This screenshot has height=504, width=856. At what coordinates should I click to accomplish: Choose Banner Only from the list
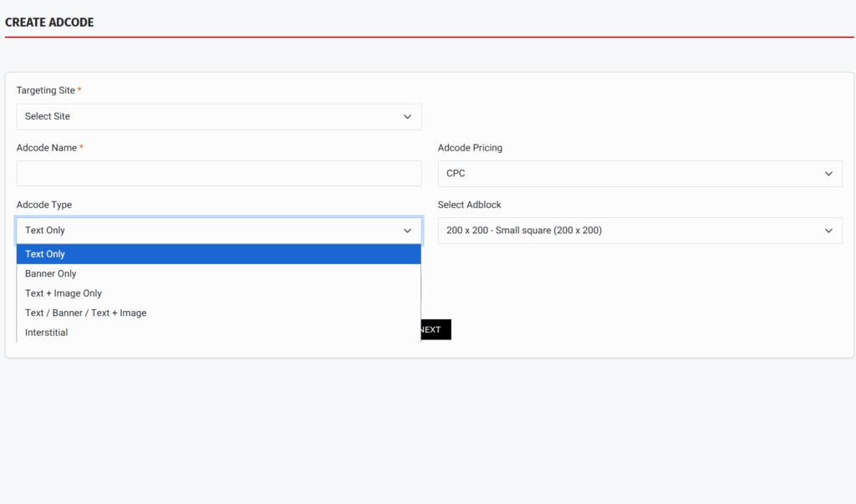tap(51, 274)
